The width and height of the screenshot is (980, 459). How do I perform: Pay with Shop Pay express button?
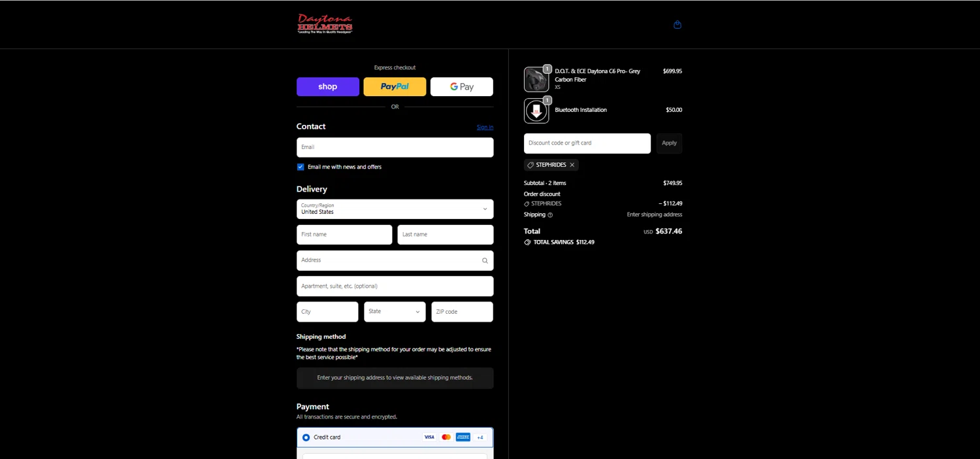coord(328,87)
